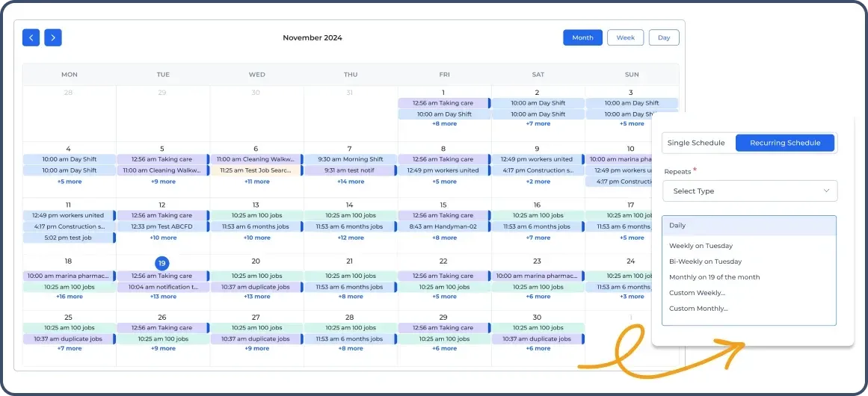Image resolution: width=868 pixels, height=396 pixels.
Task: Switch calendar to Month view
Action: point(582,37)
